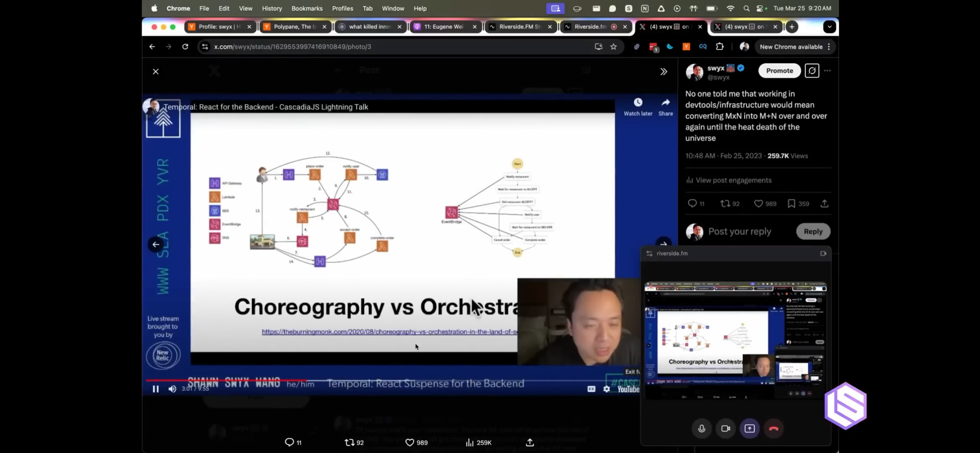Reply icon with 11 in sidebar
This screenshot has width=980, height=453.
(696, 204)
